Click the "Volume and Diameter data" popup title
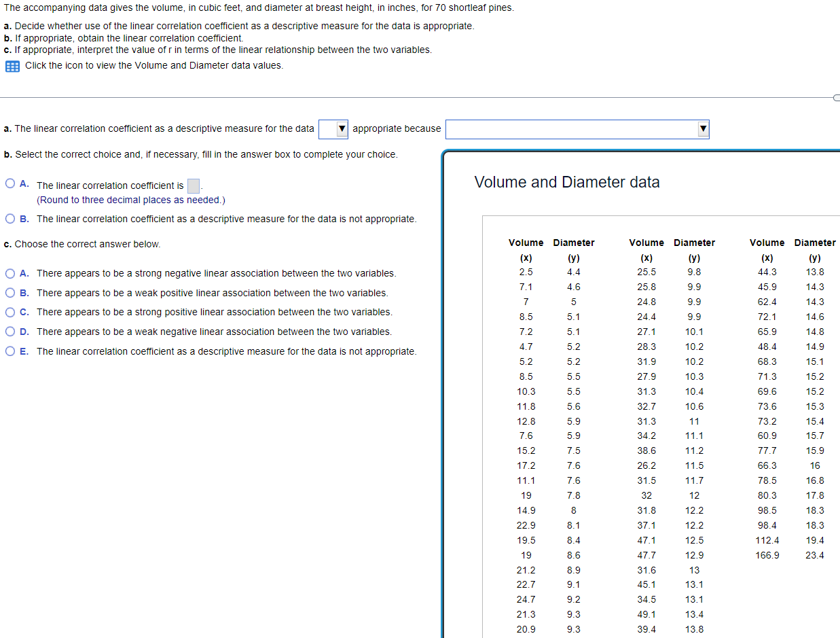Screen dimensions: 840x638 pos(567,182)
